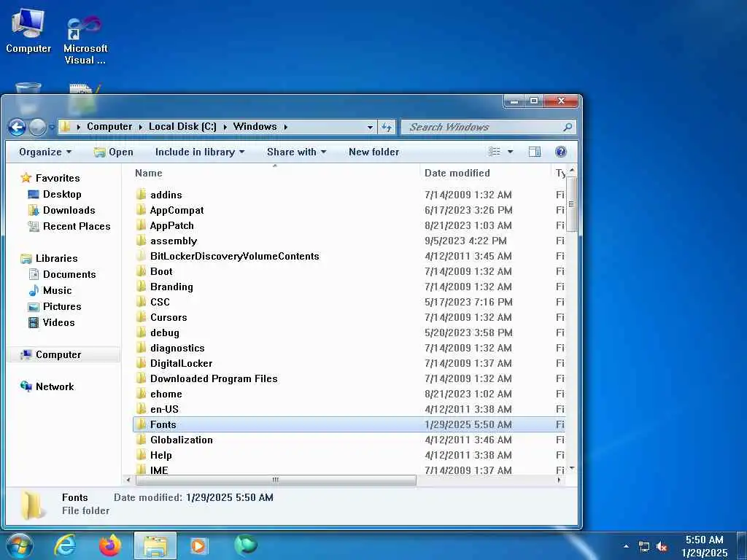Click the Favorites star icon
This screenshot has height=560, width=747.
26,178
